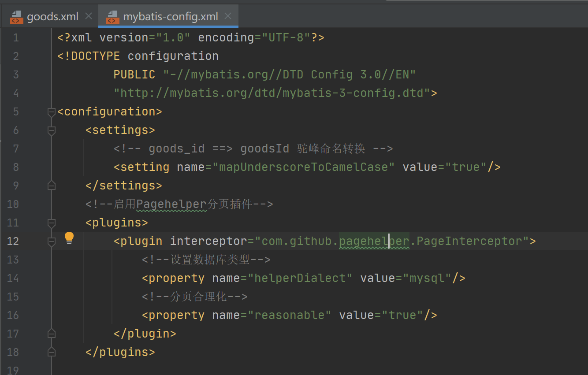Click the 驼峰命名转换 comment on line 7
This screenshot has height=375, width=588.
click(x=331, y=149)
